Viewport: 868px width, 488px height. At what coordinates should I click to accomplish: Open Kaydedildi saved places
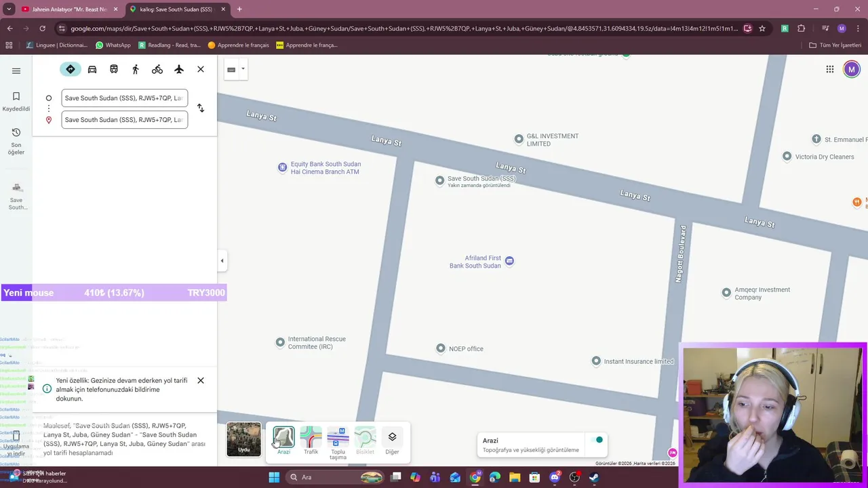(x=16, y=102)
